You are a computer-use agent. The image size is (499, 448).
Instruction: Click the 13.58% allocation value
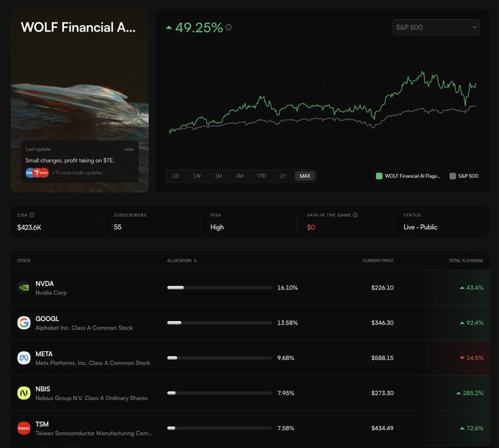click(x=288, y=322)
